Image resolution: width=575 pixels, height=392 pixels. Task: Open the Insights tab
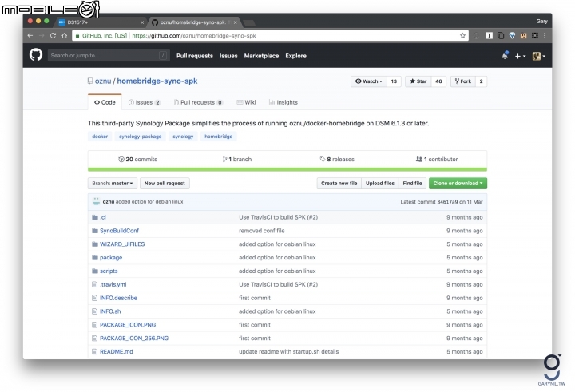click(283, 102)
